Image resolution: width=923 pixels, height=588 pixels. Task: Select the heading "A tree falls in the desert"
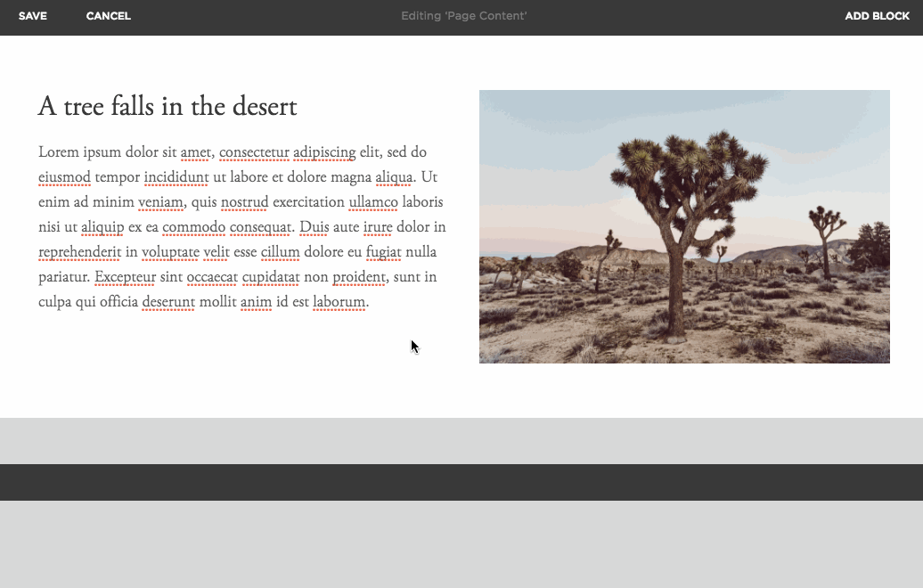(167, 107)
